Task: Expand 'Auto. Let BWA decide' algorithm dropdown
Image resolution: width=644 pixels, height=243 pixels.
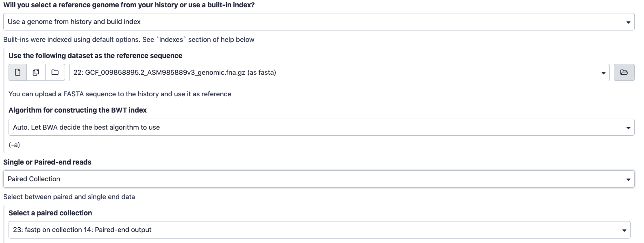Action: point(321,127)
